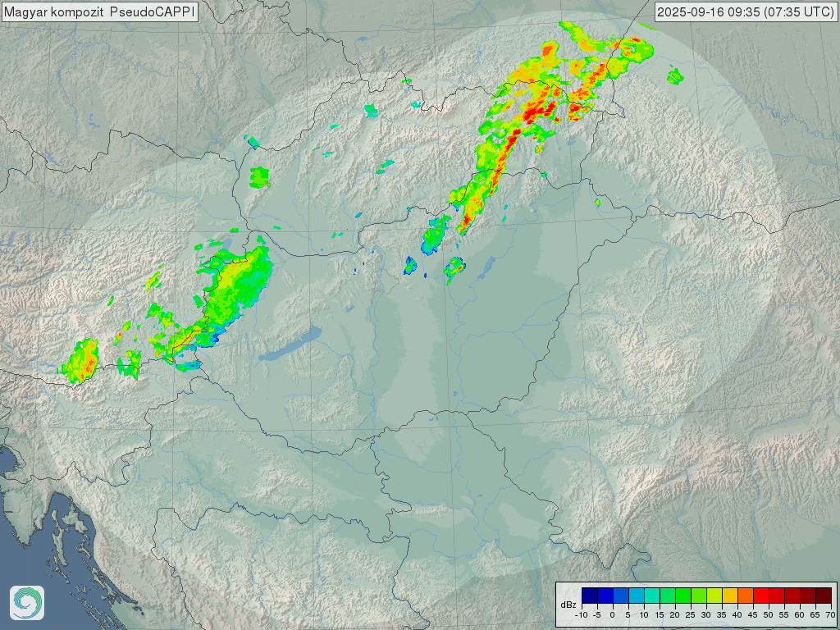Viewport: 840px width, 630px height.
Task: Select the yellow 35 to 40 dBz swatch
Action: pyautogui.click(x=729, y=596)
